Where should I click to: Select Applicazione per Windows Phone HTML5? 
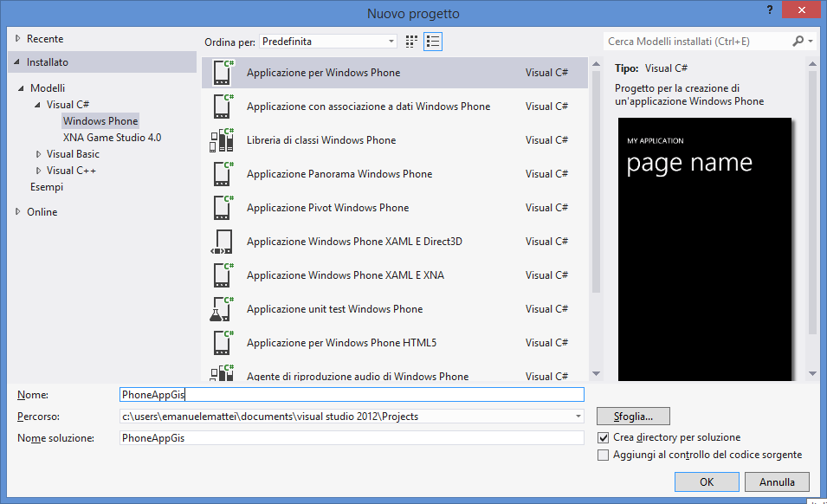pos(395,343)
